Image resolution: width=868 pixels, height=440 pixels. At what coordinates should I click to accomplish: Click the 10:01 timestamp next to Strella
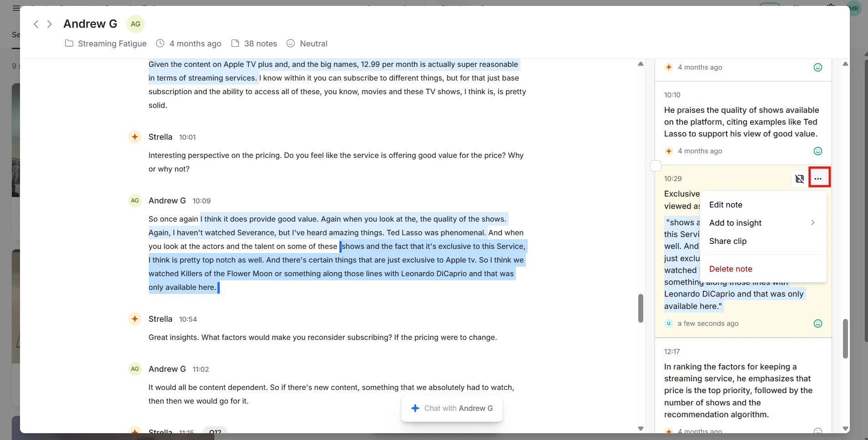187,137
